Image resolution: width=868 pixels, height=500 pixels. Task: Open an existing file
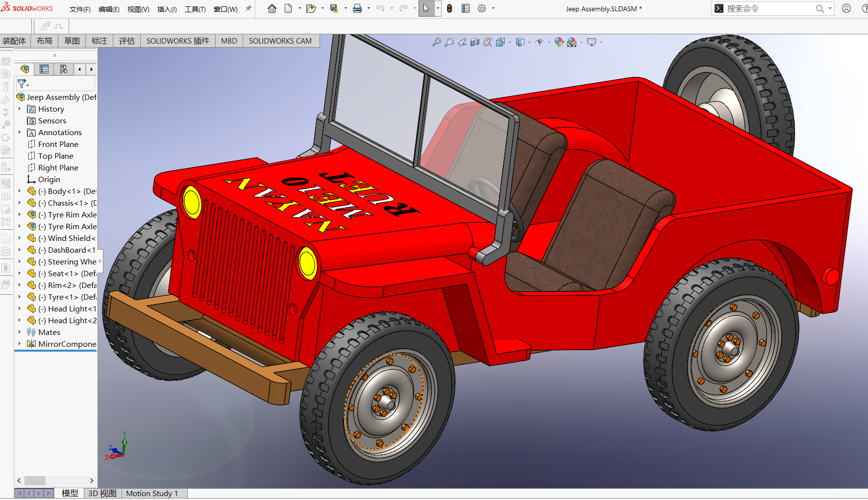click(311, 8)
